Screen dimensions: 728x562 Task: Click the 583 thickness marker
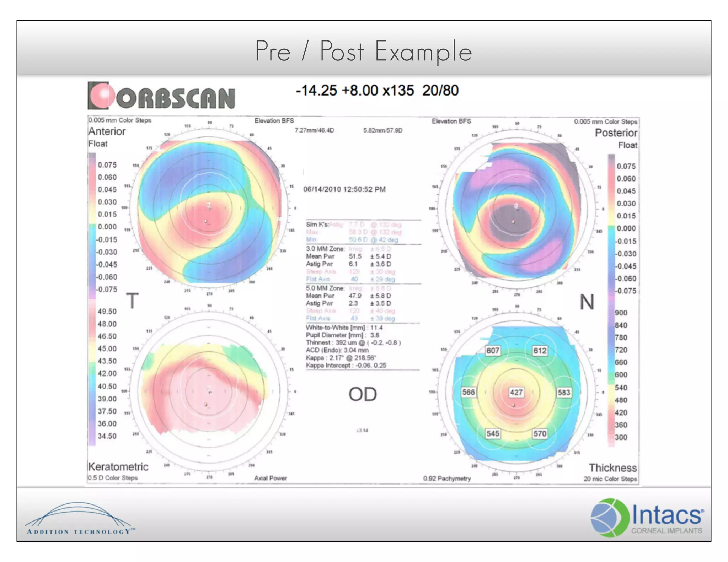click(x=564, y=392)
